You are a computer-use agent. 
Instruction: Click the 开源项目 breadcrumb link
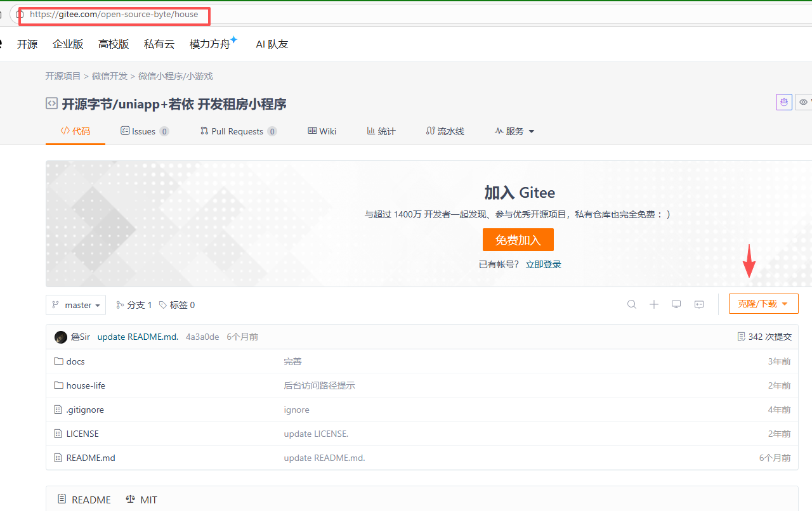(63, 76)
